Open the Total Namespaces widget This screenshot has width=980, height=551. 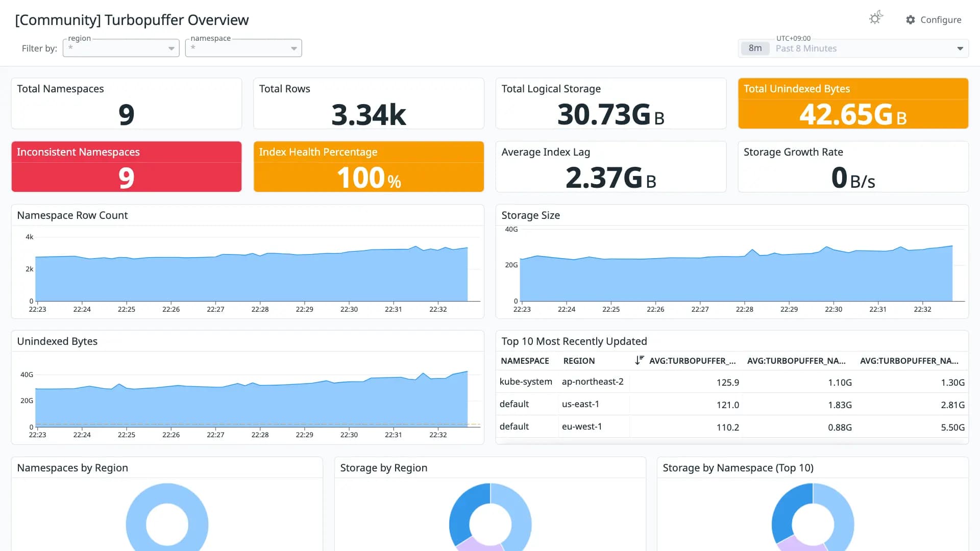127,104
